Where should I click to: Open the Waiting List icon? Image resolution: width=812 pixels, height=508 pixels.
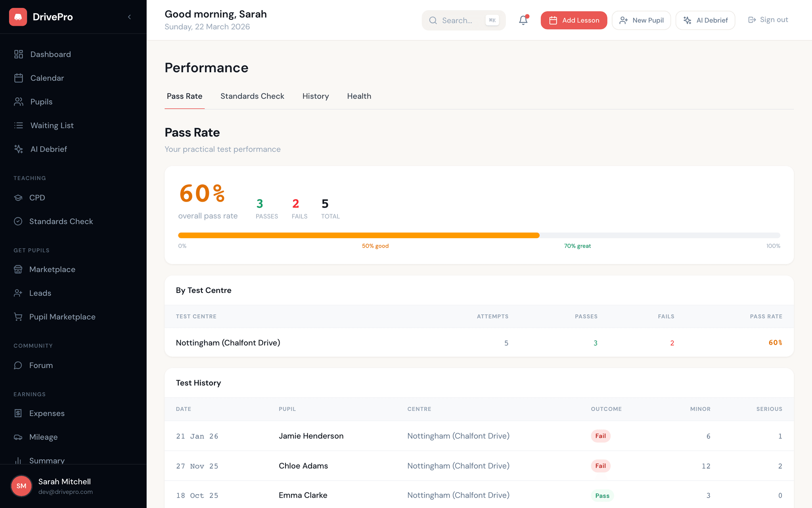tap(18, 125)
